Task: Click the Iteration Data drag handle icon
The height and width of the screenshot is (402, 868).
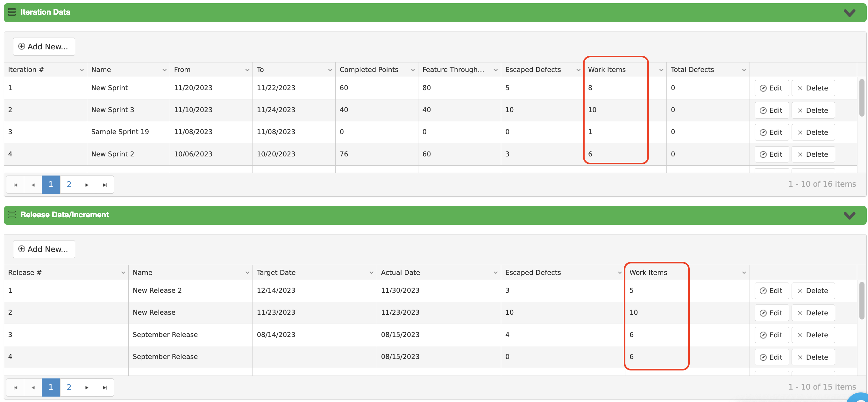Action: (12, 12)
